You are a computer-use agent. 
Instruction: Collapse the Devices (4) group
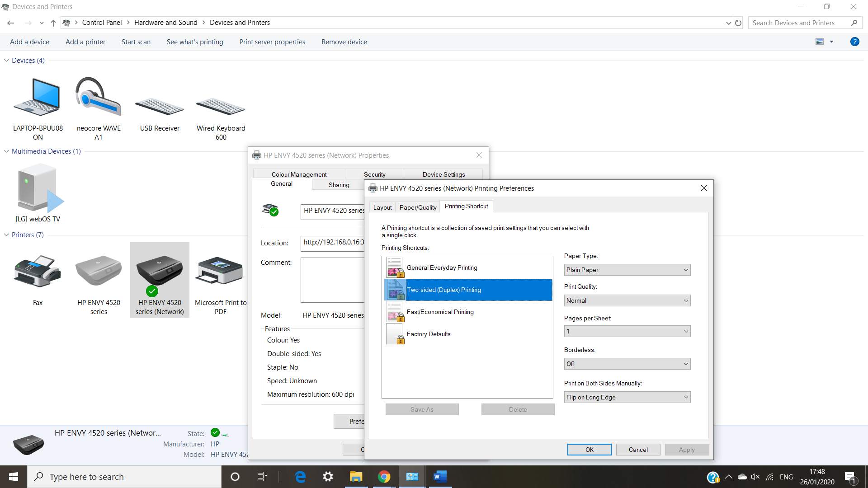point(6,60)
